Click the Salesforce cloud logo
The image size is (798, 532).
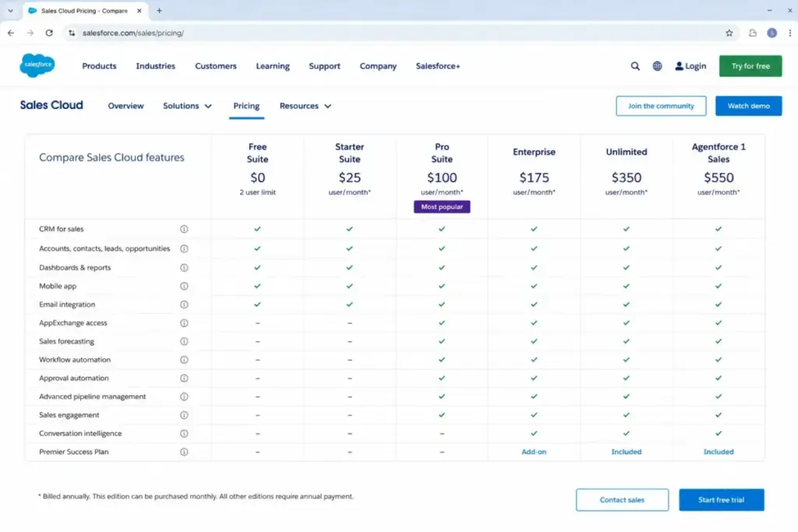click(37, 65)
